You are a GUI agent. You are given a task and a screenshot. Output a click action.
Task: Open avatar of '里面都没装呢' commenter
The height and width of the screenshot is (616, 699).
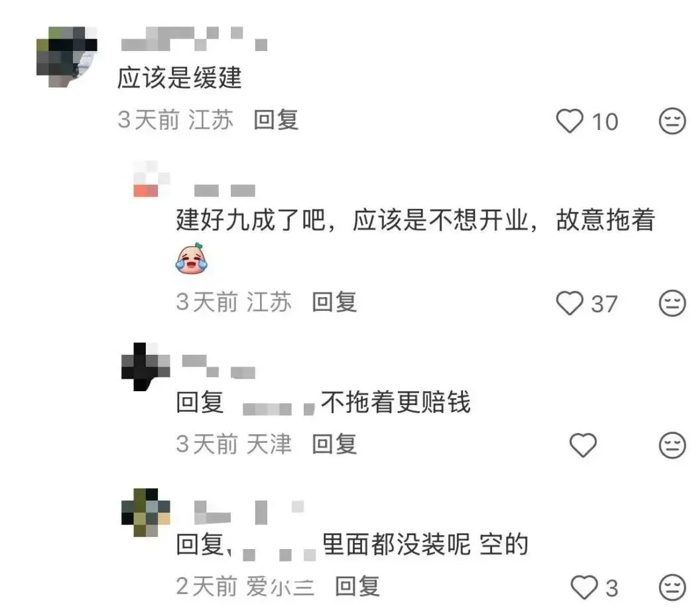click(x=146, y=513)
